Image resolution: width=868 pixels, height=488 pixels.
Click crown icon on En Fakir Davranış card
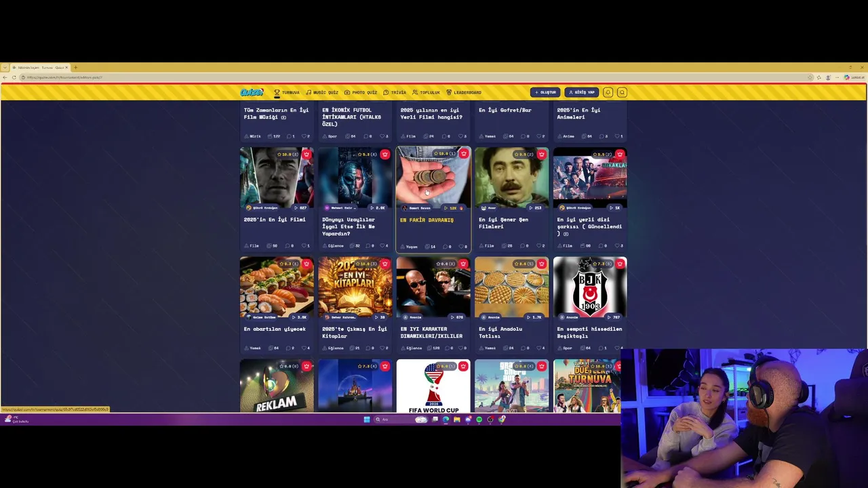(463, 155)
